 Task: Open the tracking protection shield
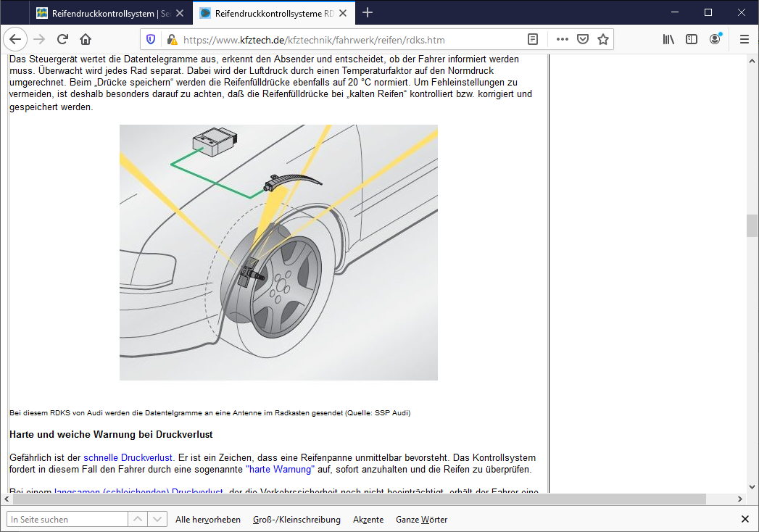pyautogui.click(x=151, y=39)
